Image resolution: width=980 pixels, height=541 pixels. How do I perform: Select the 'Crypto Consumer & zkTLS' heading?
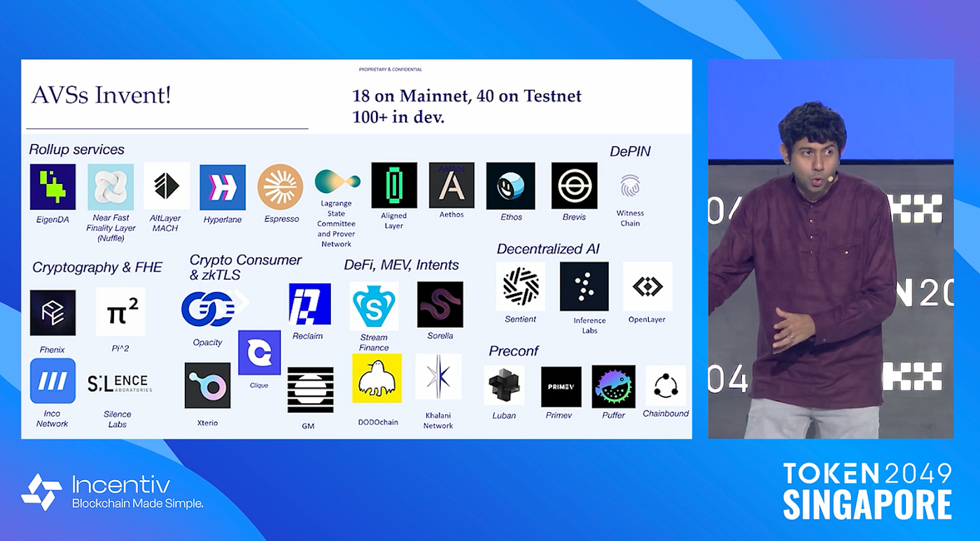(246, 267)
